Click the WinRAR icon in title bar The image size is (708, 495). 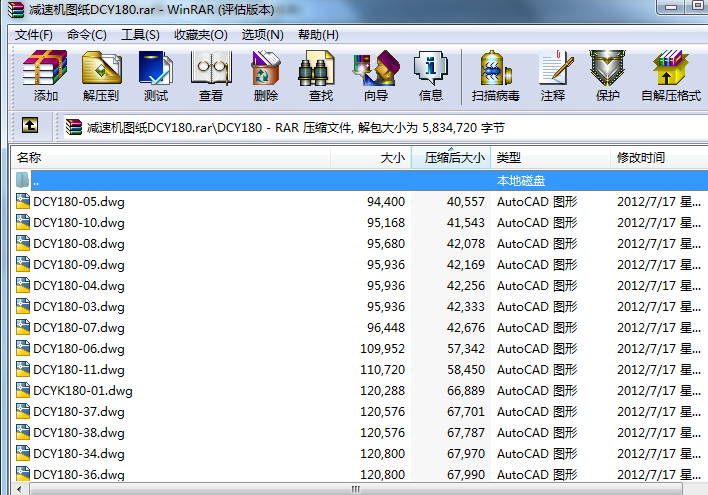click(x=15, y=9)
